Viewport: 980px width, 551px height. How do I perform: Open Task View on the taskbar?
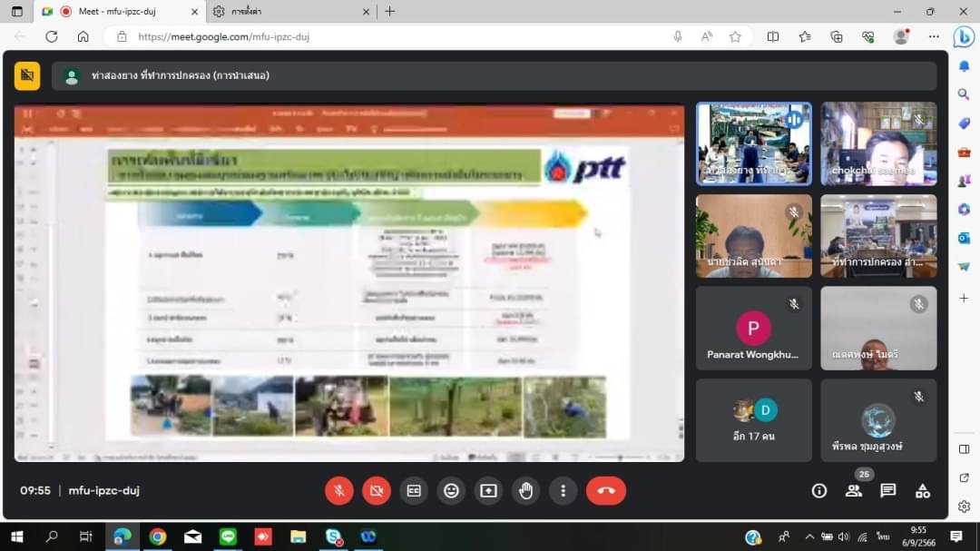(x=85, y=536)
